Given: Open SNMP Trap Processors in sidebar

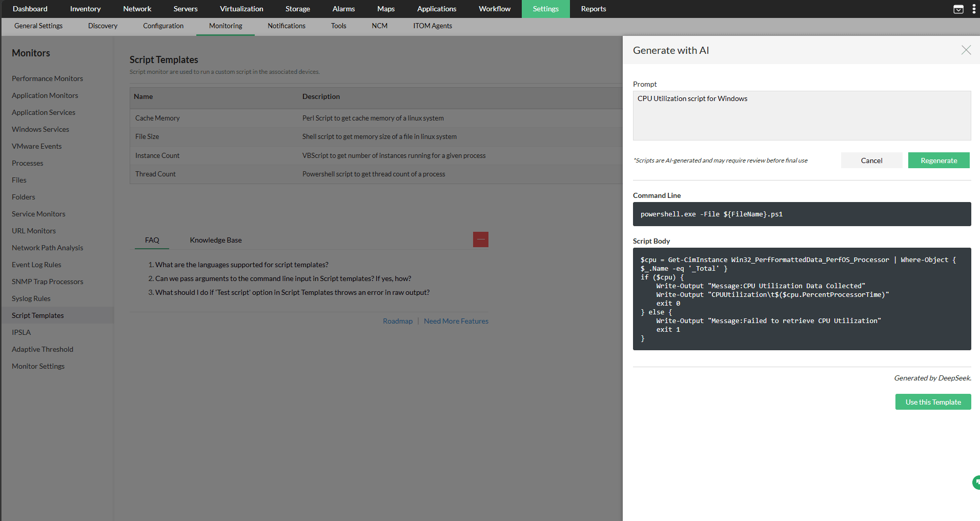Looking at the screenshot, I should coord(47,282).
